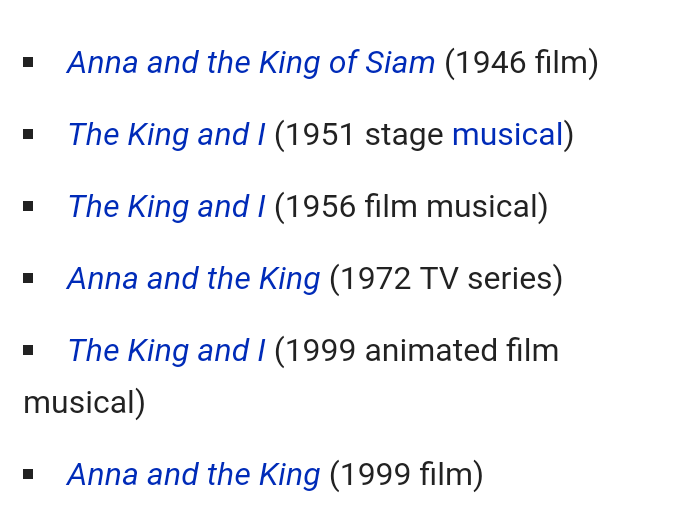Open Anna and the King 1999 film link
The height and width of the screenshot is (519, 684).
point(193,474)
